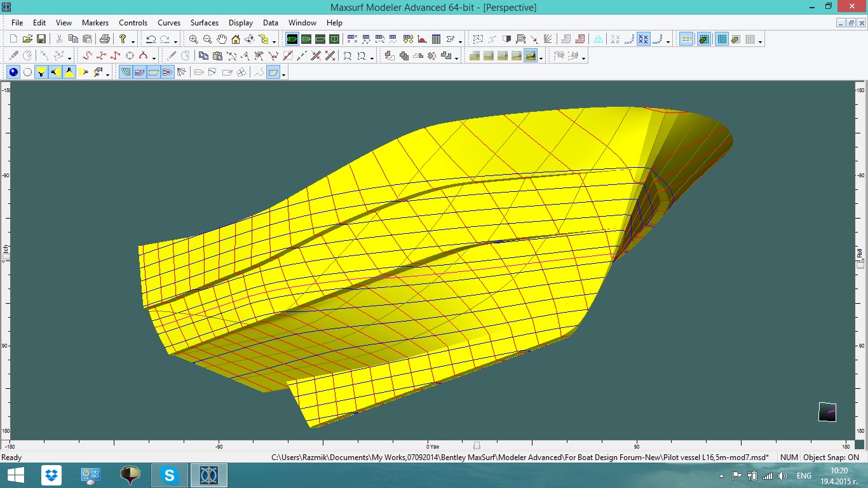868x488 pixels.
Task: Open the Surfaces menu
Action: [204, 22]
